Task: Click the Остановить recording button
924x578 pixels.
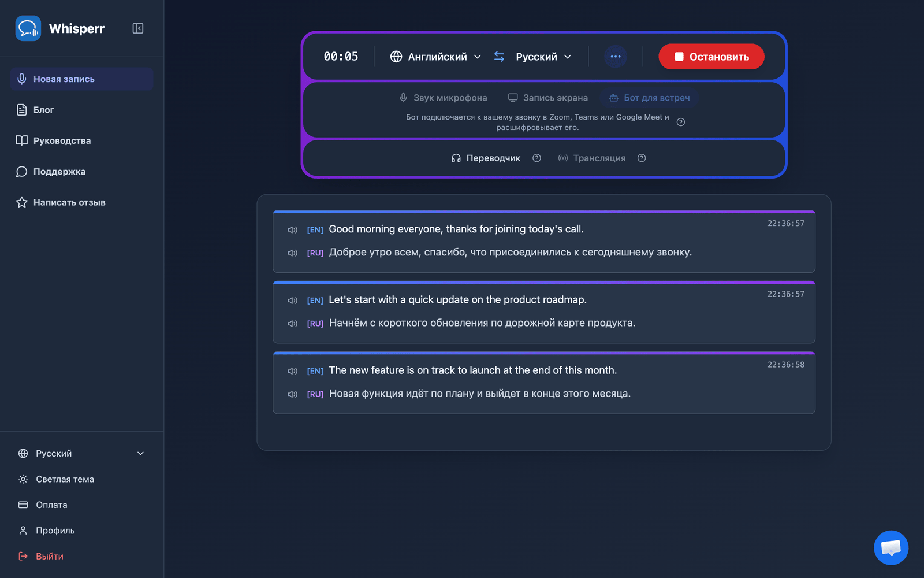Action: click(x=711, y=57)
